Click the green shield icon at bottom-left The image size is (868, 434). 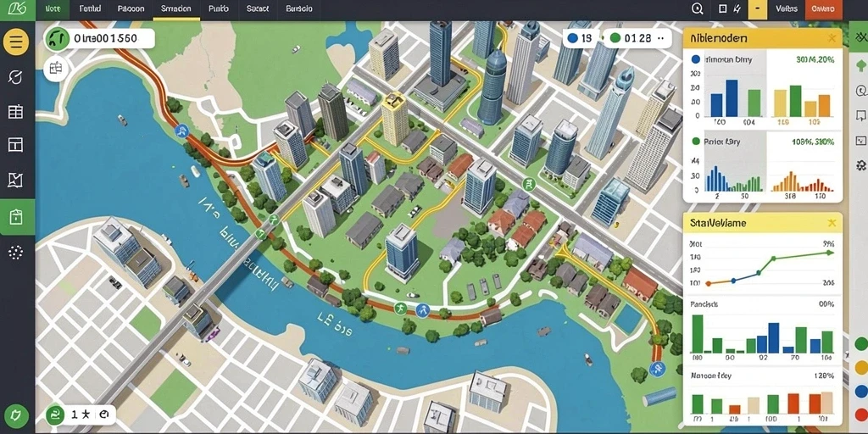(17, 414)
